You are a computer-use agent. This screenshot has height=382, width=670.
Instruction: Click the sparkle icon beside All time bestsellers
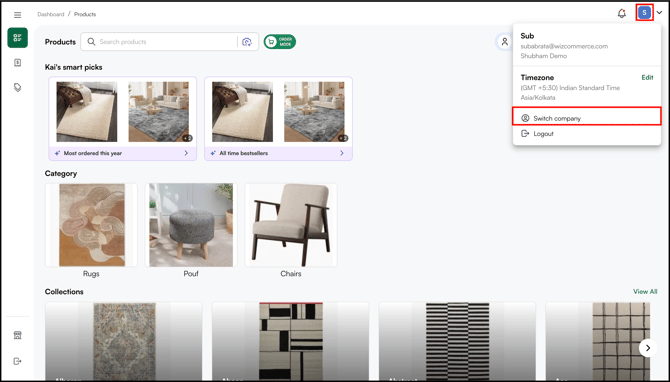point(213,153)
